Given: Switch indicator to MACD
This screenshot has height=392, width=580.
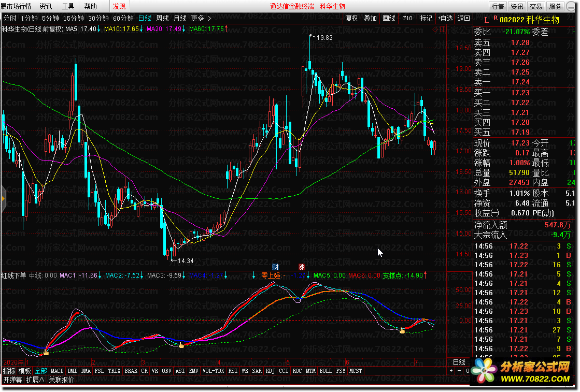Looking at the screenshot, I should (57, 371).
